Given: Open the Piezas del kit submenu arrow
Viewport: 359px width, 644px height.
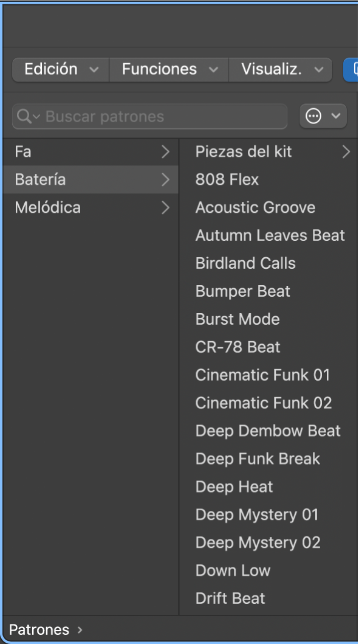Looking at the screenshot, I should pyautogui.click(x=346, y=151).
